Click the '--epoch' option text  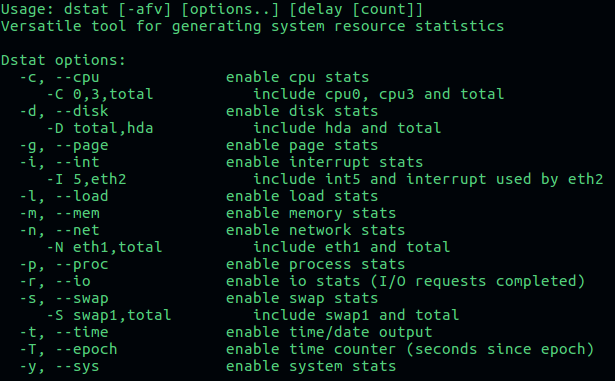coord(86,350)
